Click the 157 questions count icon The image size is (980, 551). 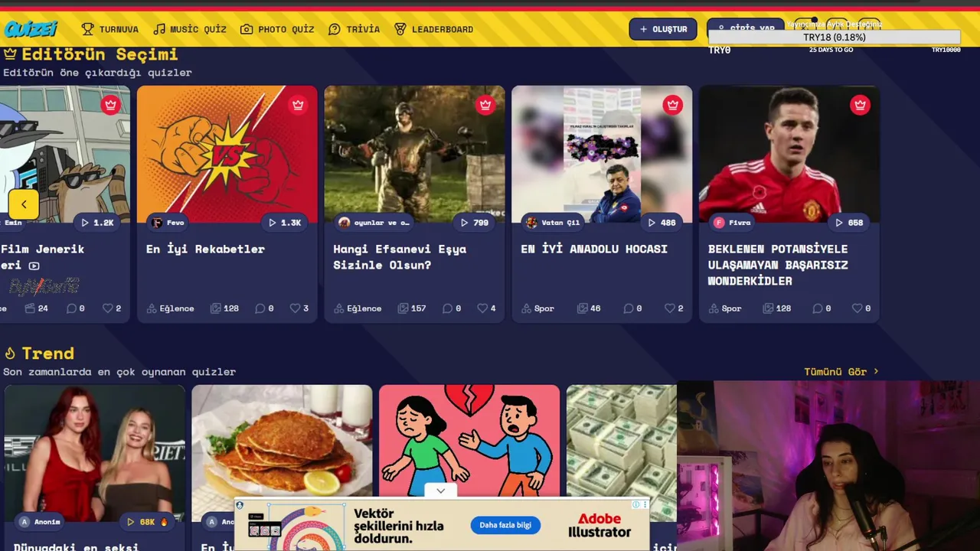pyautogui.click(x=412, y=308)
